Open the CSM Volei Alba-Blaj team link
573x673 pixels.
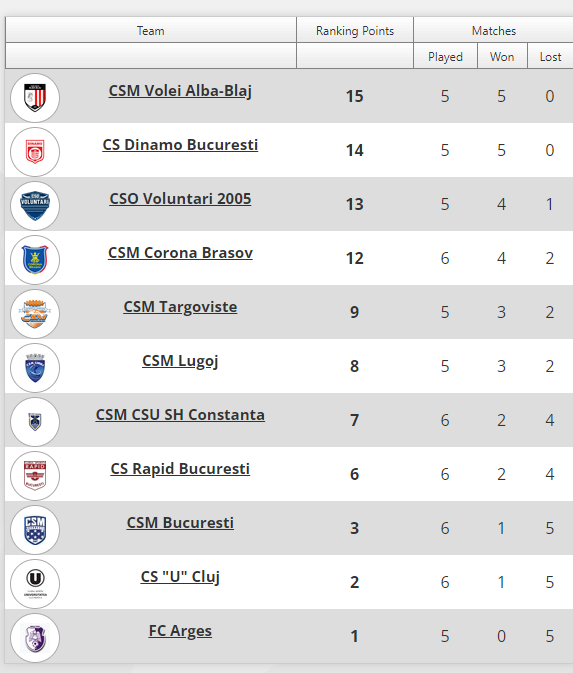tap(180, 91)
